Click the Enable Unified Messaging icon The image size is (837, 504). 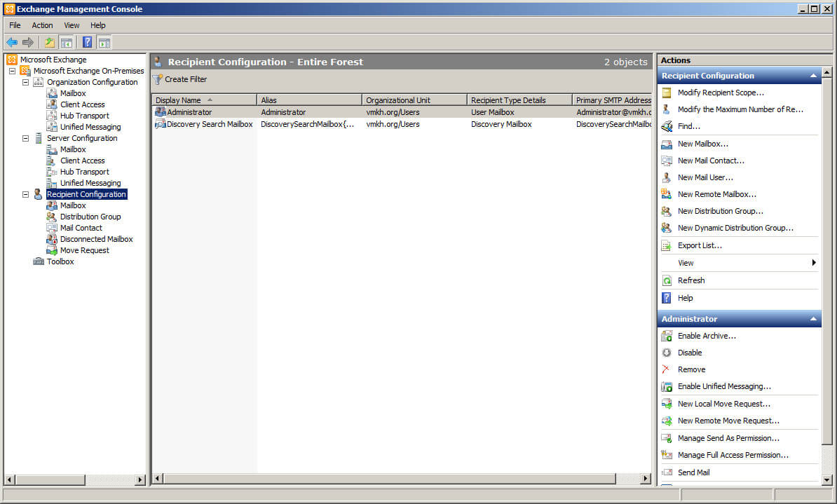666,386
